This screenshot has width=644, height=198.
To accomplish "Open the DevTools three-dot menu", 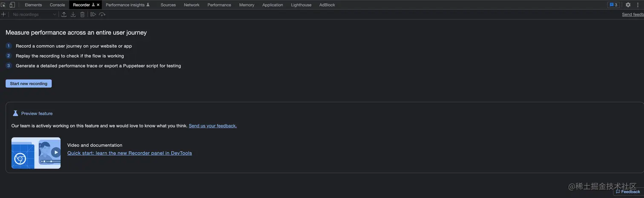I will [x=638, y=5].
